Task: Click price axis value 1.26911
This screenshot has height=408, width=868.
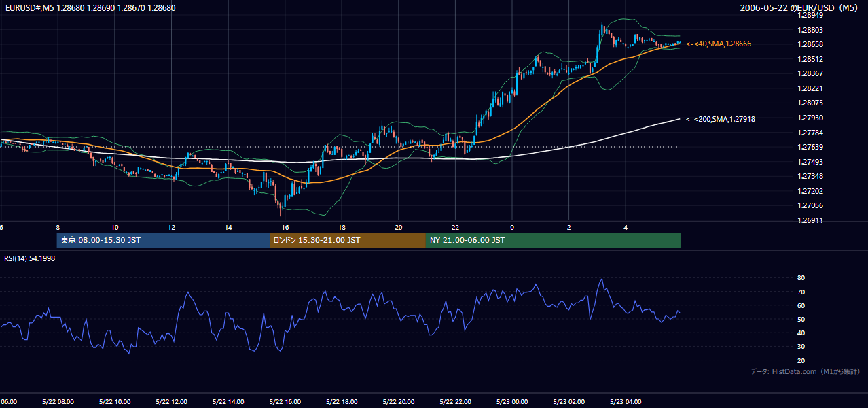Action: [x=810, y=220]
